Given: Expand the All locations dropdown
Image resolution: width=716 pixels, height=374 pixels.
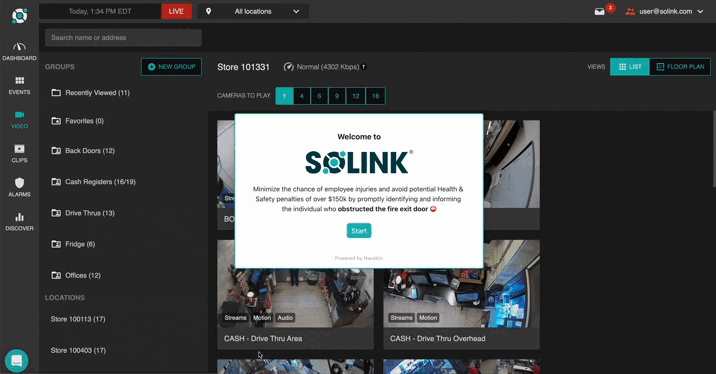Looking at the screenshot, I should (x=253, y=11).
